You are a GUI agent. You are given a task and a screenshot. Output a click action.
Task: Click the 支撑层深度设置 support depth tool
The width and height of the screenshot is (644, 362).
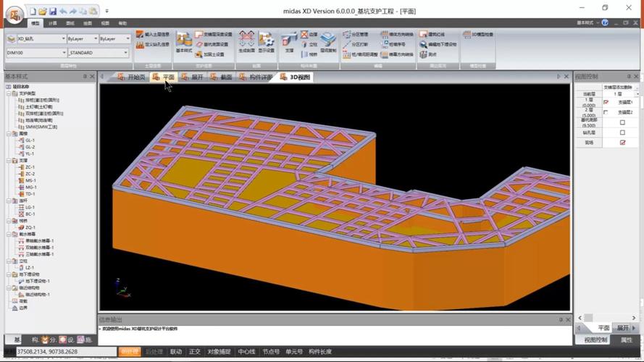coord(214,35)
